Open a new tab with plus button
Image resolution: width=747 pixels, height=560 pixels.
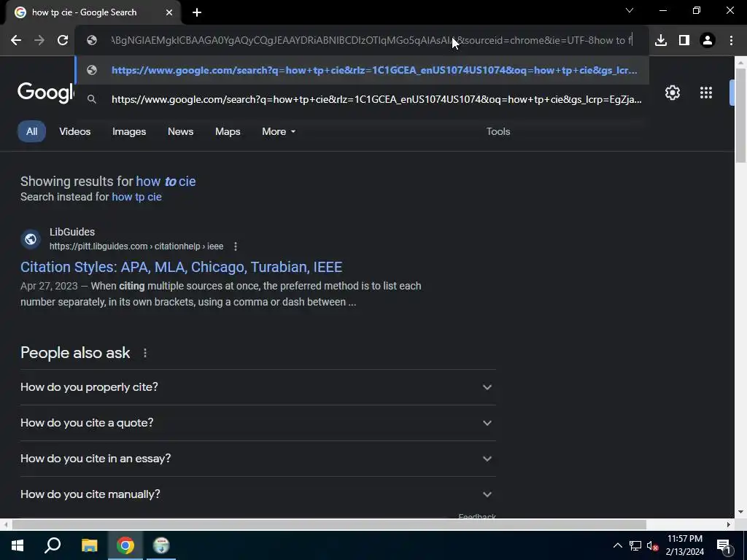coord(197,12)
